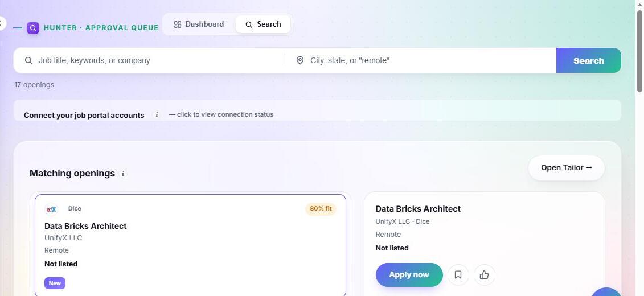Open the Dashboard tab
644x296 pixels.
pyautogui.click(x=199, y=24)
